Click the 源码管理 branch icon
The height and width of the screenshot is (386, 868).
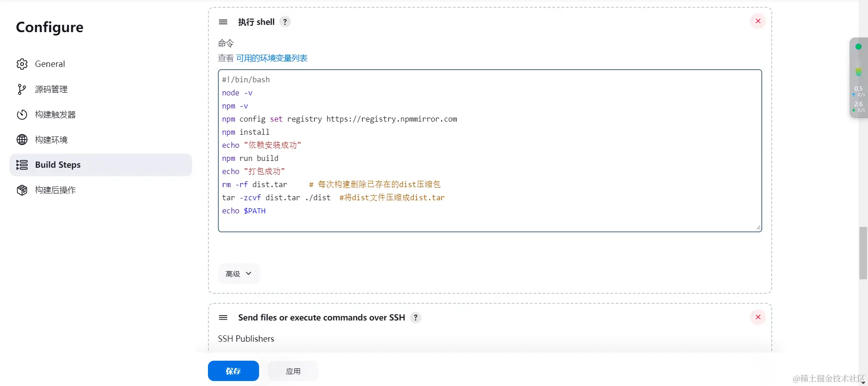point(22,89)
